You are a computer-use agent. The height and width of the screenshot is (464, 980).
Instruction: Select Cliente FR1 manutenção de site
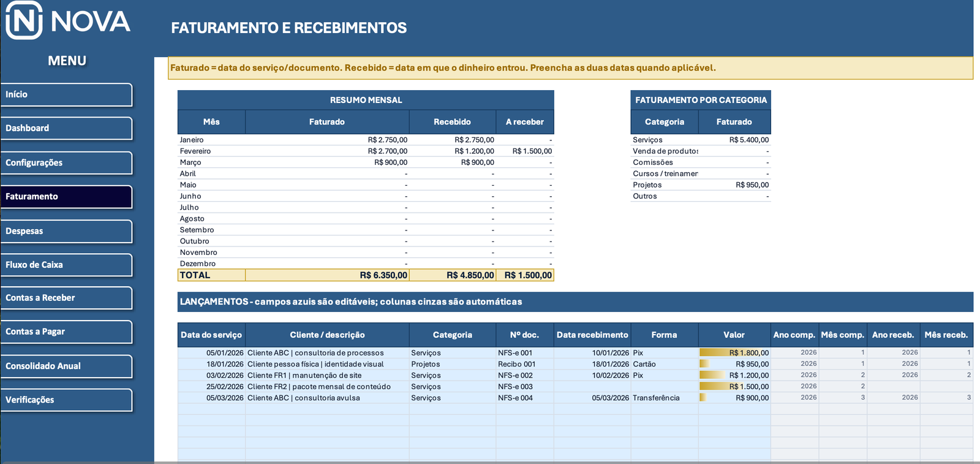(327, 375)
